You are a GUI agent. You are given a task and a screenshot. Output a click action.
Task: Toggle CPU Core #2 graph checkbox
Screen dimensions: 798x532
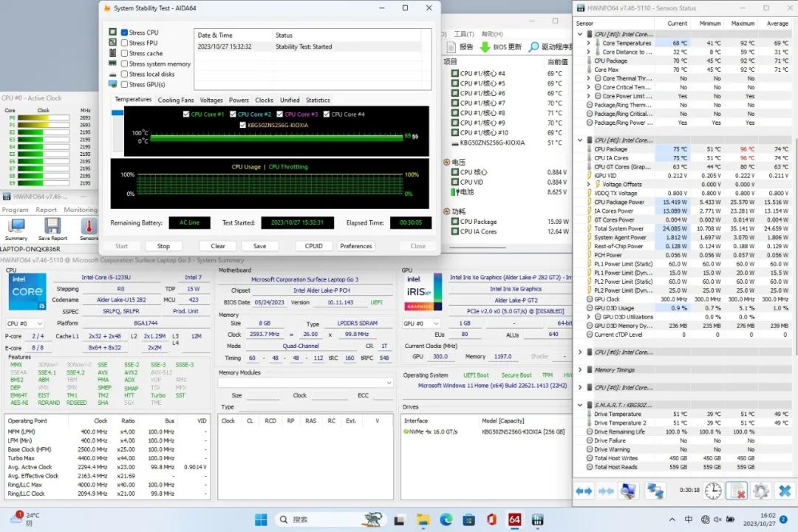click(x=233, y=114)
